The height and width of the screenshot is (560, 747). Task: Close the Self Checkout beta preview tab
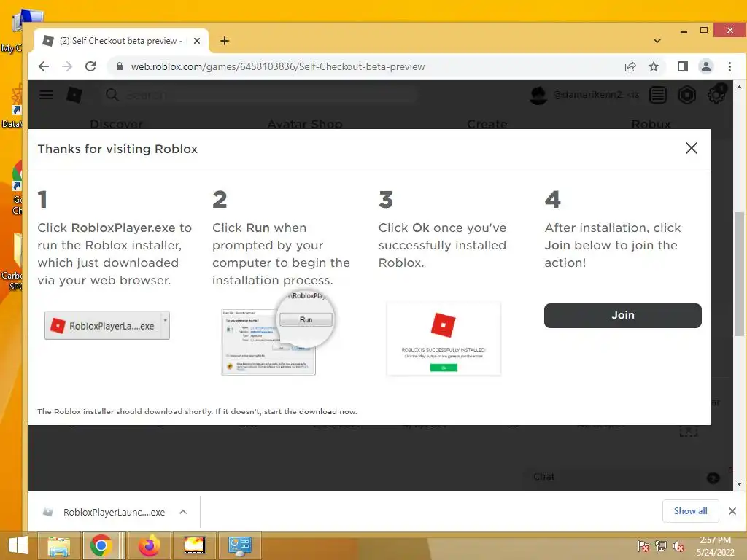197,41
